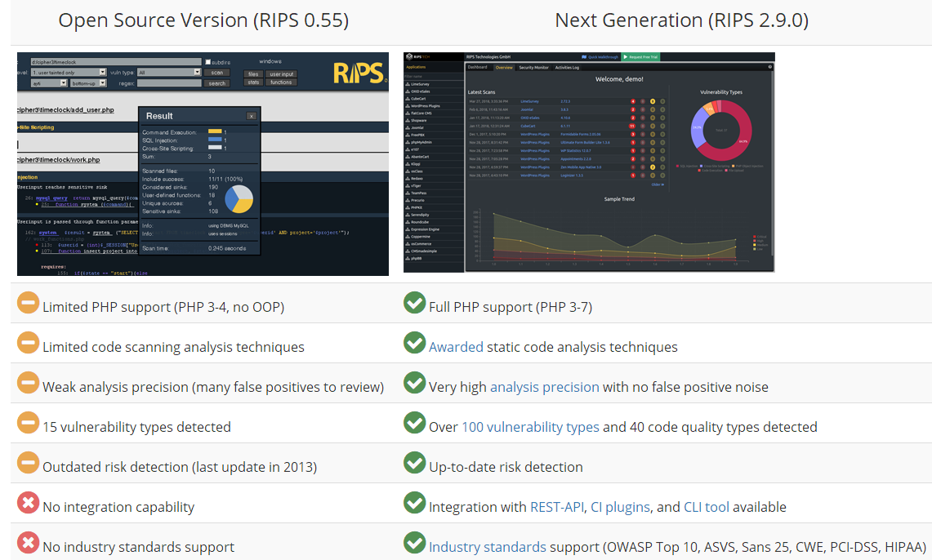Image resolution: width=932 pixels, height=560 pixels.
Task: Open the '1. user tainted only' verbosity dropdown
Action: click(69, 73)
